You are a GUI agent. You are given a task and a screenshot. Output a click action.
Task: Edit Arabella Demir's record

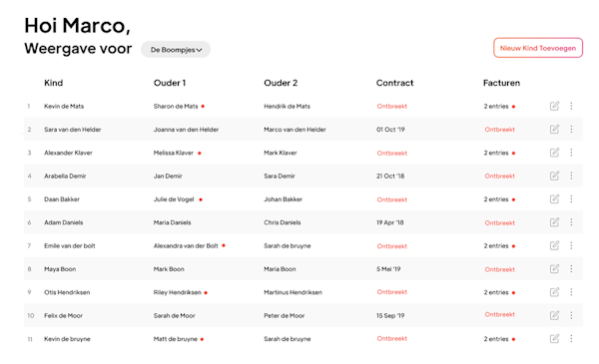[x=554, y=176]
